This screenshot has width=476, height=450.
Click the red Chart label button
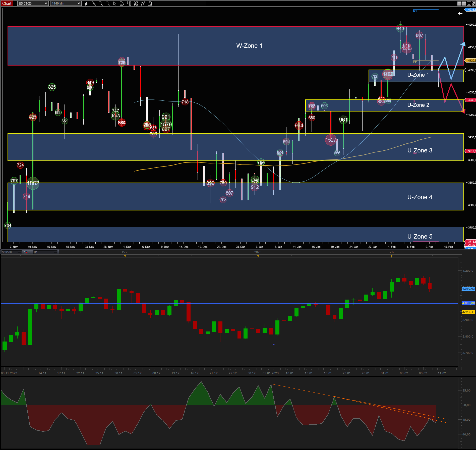(7, 3)
